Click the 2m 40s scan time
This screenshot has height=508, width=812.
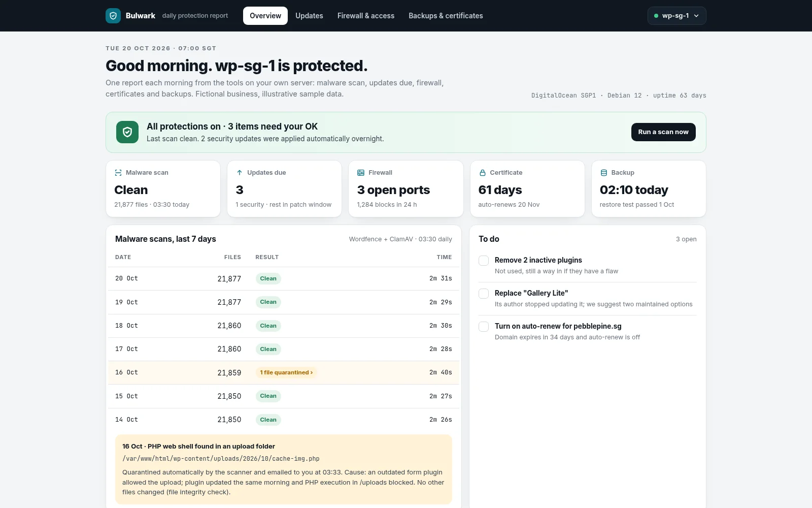click(x=441, y=372)
